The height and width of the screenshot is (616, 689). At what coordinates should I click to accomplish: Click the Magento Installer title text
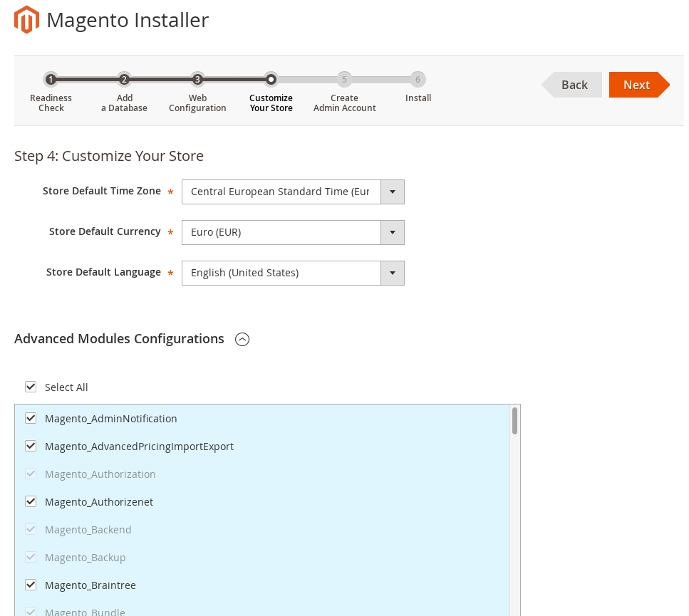coord(128,20)
